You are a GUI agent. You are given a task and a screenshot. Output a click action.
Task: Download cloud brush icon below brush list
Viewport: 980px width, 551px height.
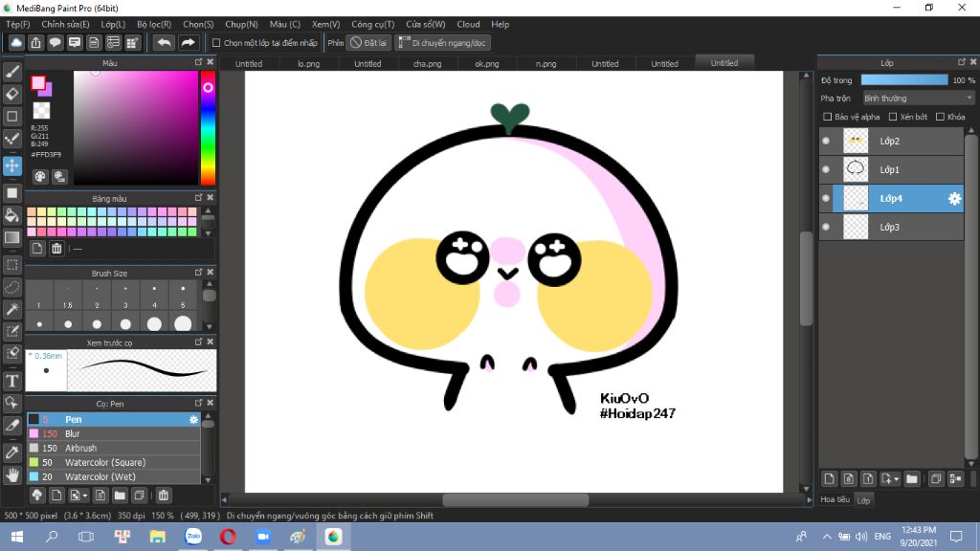pos(37,496)
